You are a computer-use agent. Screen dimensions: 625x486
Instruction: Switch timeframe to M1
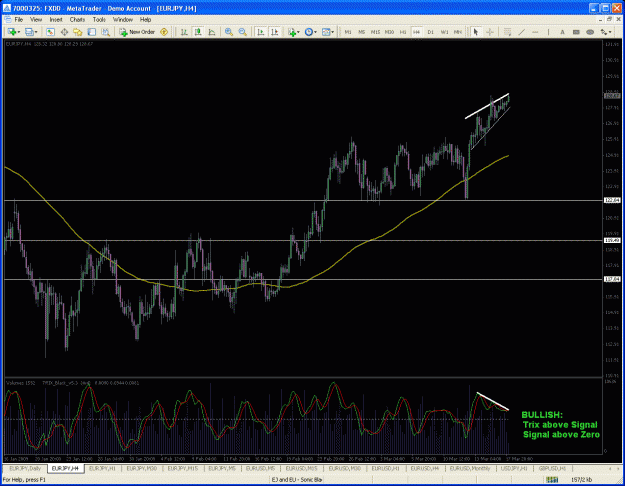pos(348,32)
